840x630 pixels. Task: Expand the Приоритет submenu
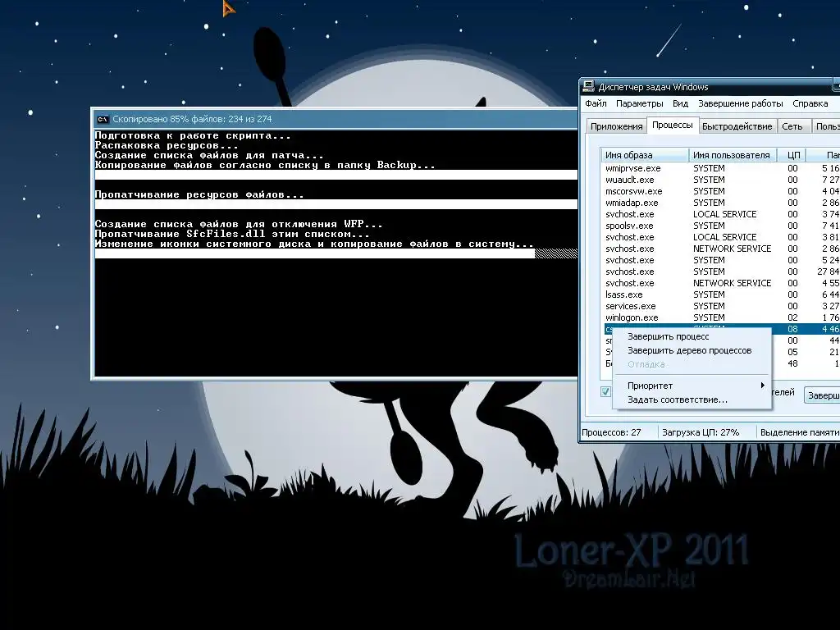pos(691,386)
